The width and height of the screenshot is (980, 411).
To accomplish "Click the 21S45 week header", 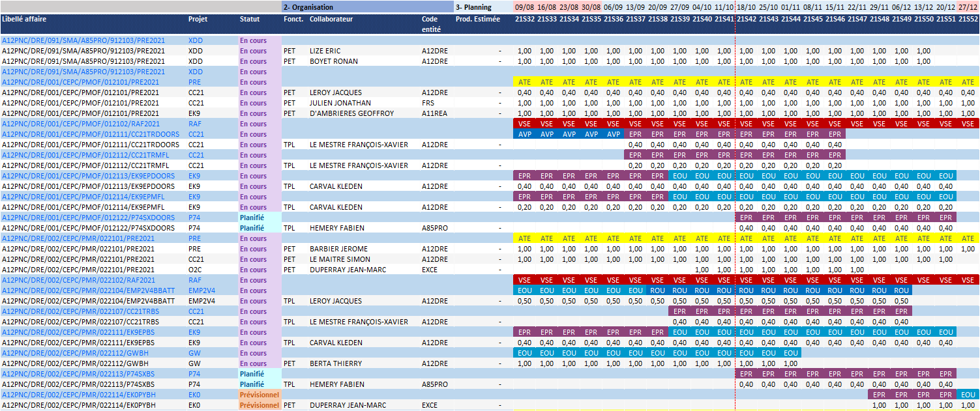I will 813,19.
